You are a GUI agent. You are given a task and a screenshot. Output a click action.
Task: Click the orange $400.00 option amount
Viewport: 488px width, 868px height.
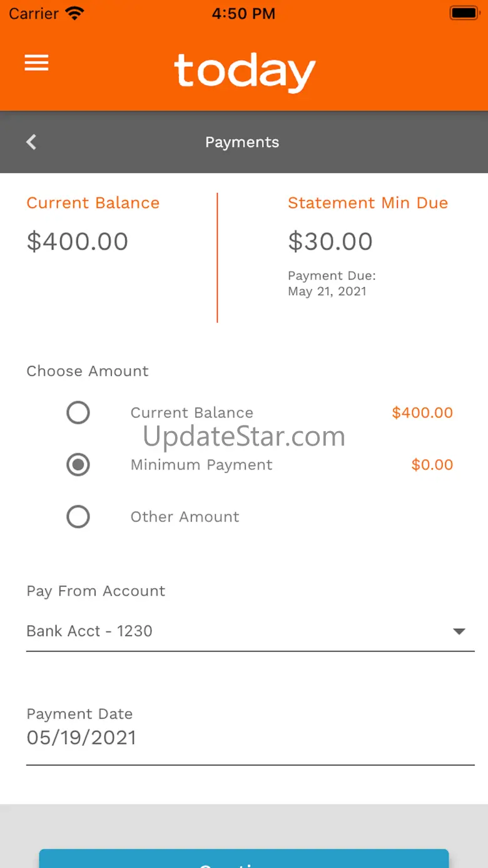click(422, 413)
